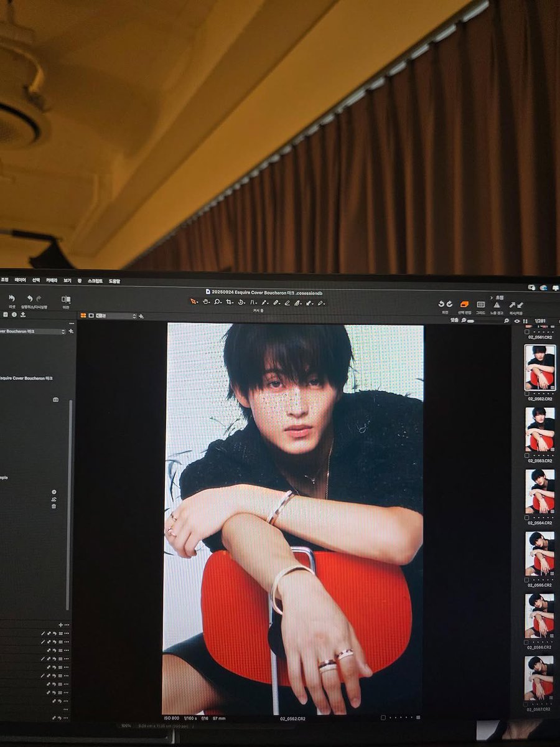
Task: Click the 선택 편집 edit selected button
Action: click(x=464, y=304)
